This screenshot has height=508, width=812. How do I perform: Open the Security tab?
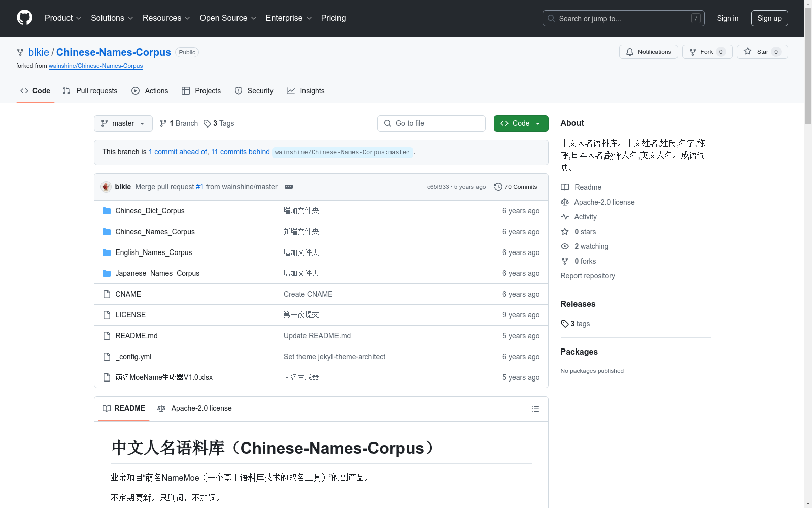pos(254,91)
